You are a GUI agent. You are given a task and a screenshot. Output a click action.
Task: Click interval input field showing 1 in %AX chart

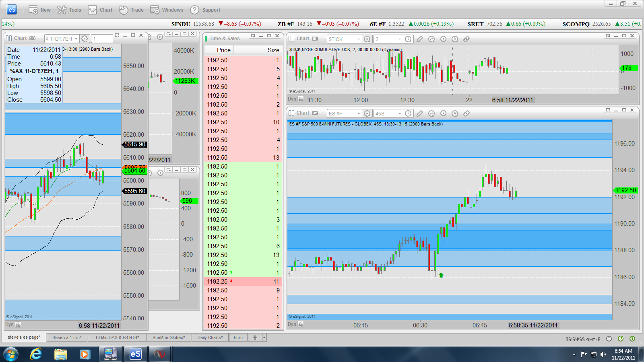click(102, 39)
